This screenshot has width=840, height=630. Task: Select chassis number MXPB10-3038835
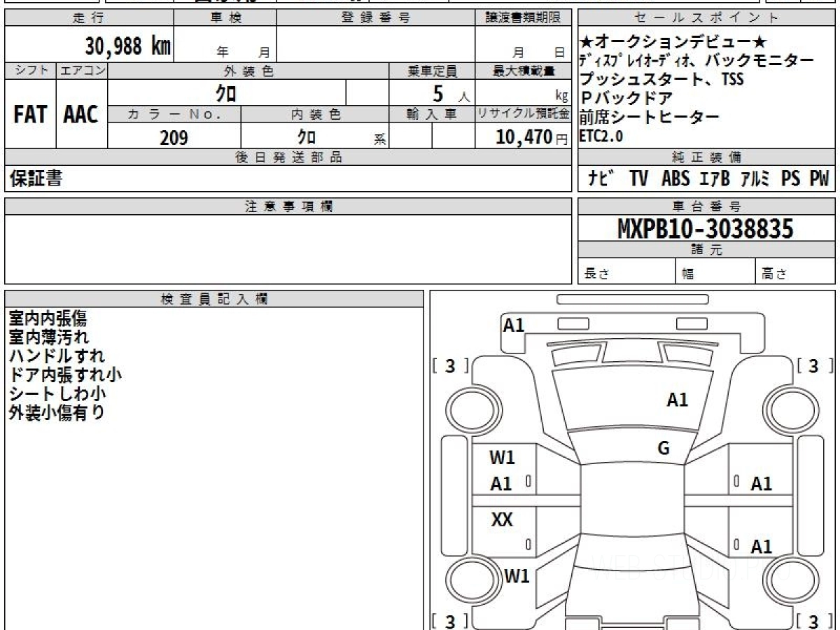706,229
